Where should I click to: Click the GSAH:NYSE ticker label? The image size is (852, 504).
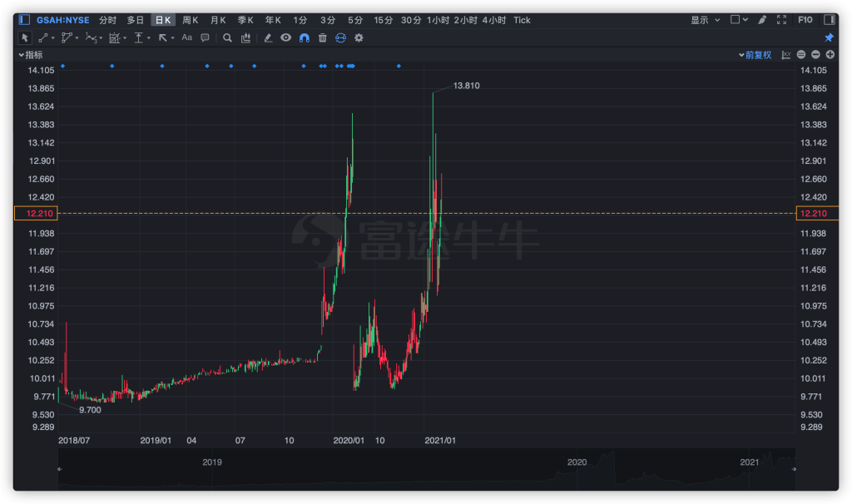coord(62,19)
